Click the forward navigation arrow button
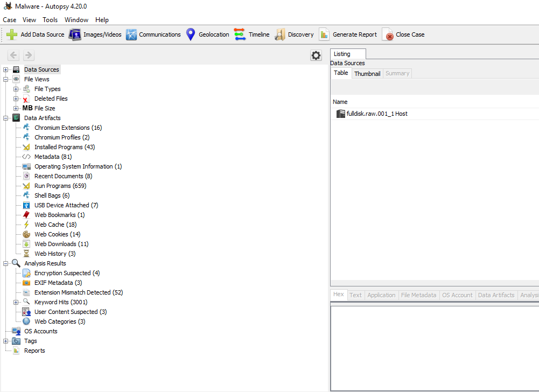Viewport: 539px width, 392px height. 29,55
